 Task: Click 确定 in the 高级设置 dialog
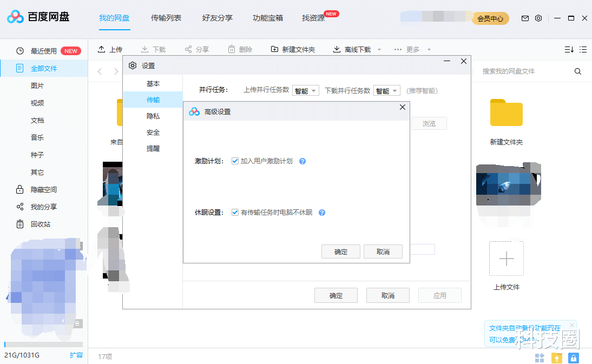(x=341, y=251)
